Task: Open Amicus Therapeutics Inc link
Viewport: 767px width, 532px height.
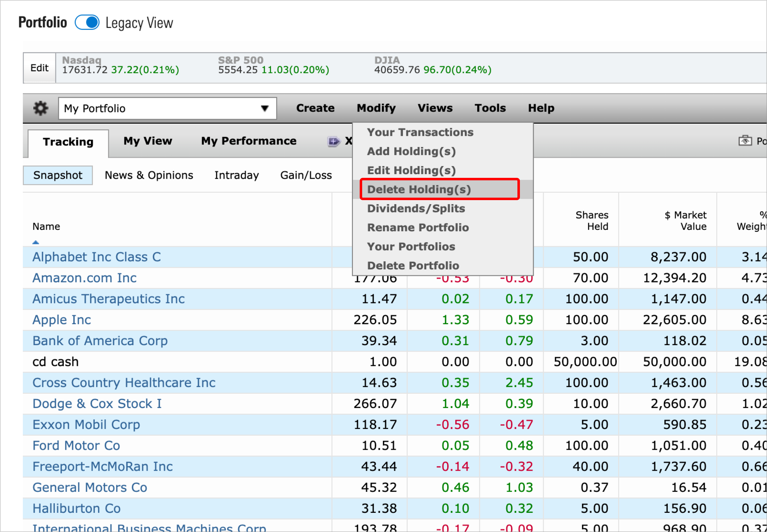Action: (x=108, y=299)
